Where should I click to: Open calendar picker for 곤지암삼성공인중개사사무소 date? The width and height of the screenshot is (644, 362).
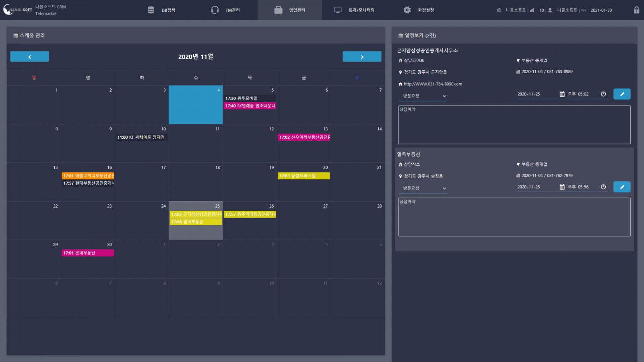[x=562, y=94]
